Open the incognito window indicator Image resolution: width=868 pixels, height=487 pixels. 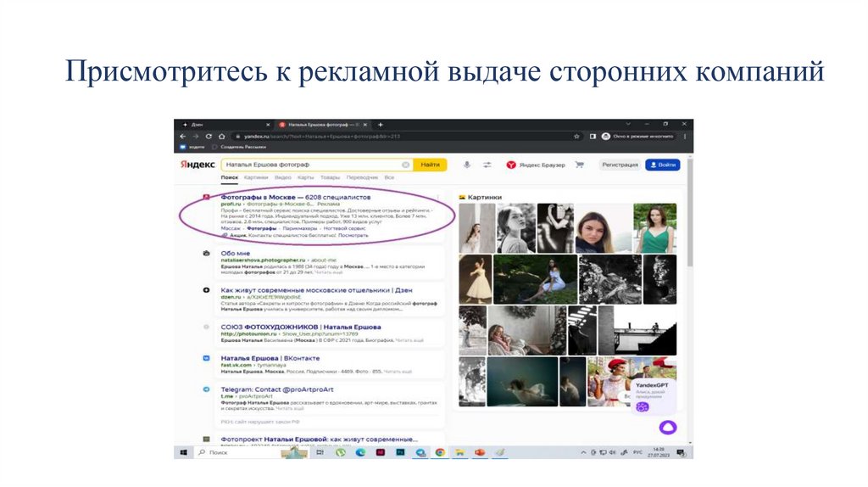(638, 136)
